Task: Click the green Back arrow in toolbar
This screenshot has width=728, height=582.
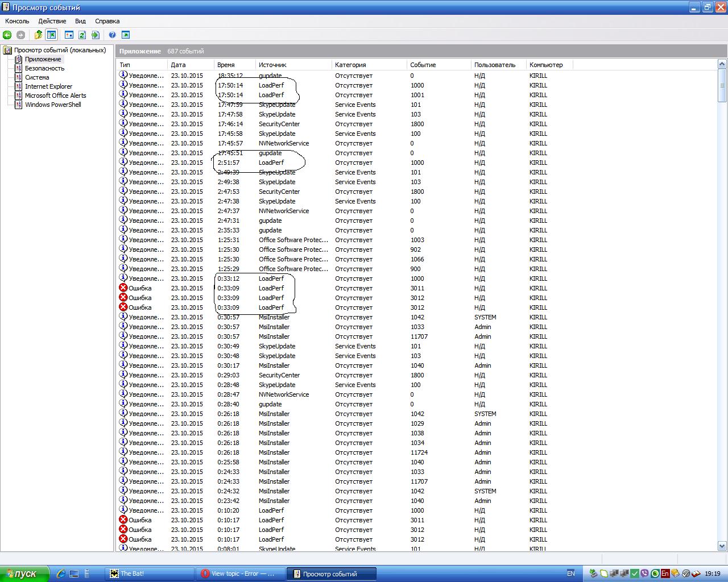Action: (7, 35)
